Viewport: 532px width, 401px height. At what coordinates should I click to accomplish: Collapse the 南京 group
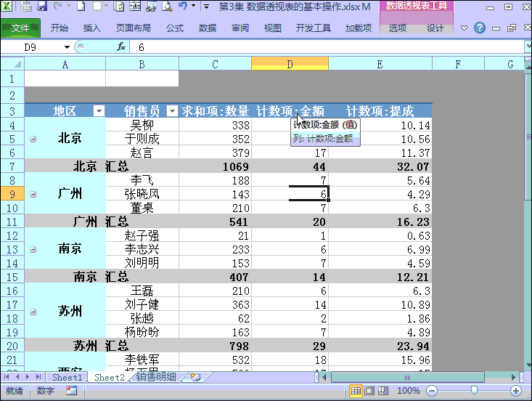coord(33,250)
